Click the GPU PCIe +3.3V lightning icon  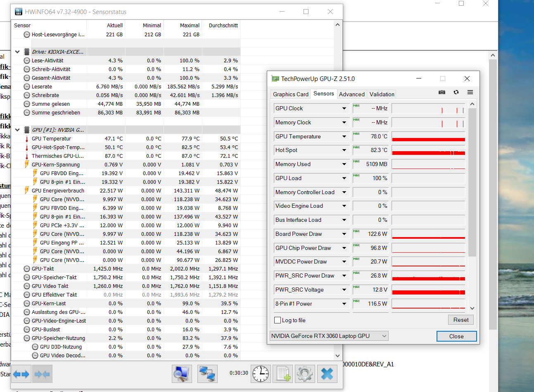35,225
